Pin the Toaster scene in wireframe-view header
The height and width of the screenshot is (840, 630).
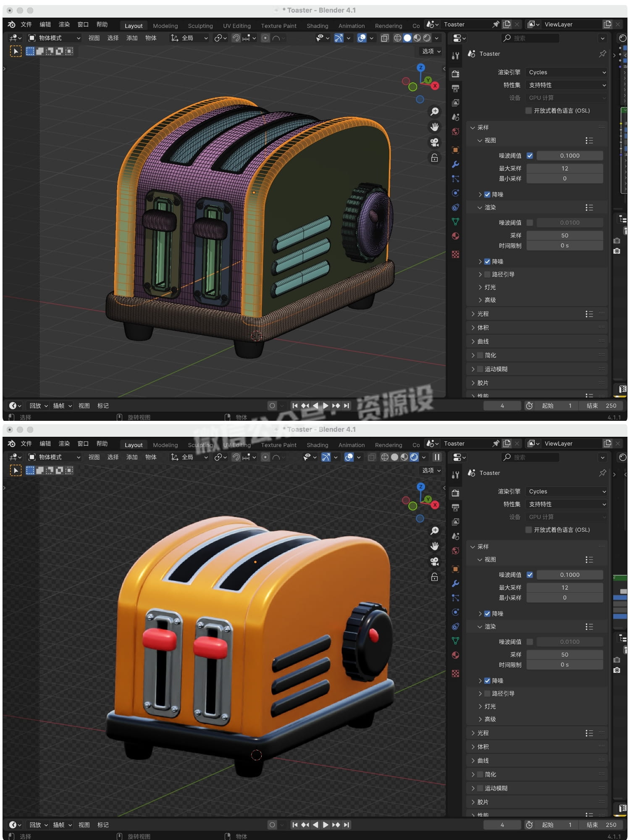[496, 24]
